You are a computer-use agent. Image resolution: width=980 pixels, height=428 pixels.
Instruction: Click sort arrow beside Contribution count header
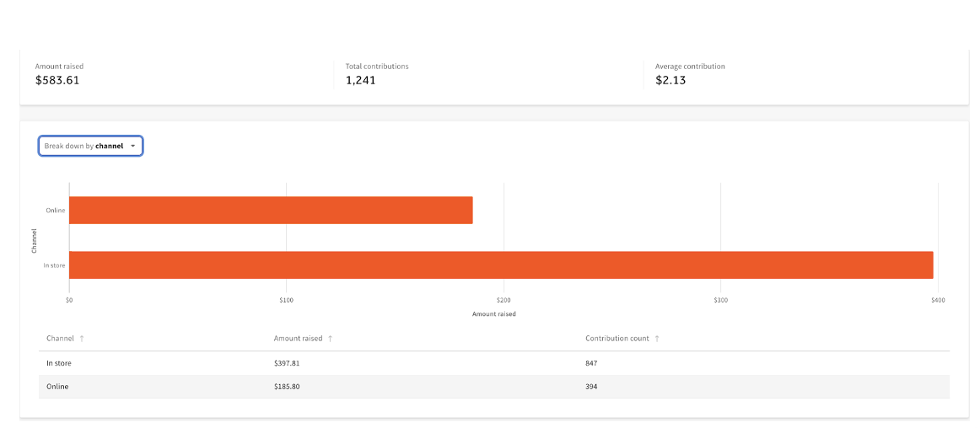pos(657,339)
